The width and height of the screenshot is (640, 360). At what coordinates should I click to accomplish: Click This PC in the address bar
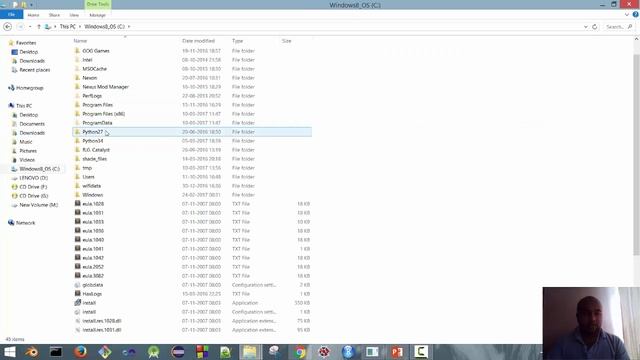click(67, 27)
